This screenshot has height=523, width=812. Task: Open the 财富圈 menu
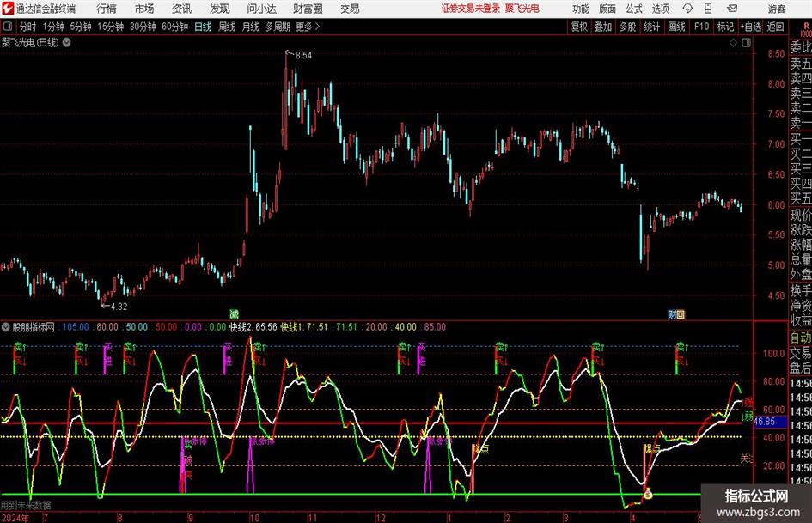(x=308, y=9)
